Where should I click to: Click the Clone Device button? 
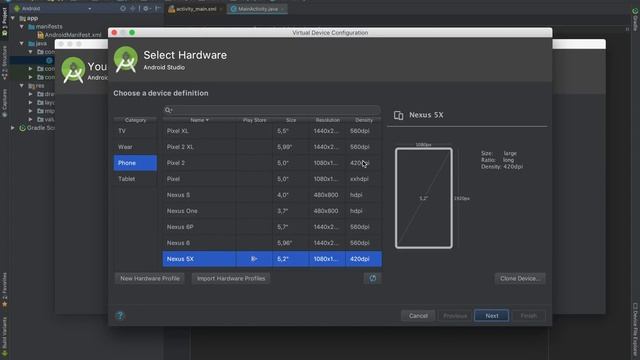pos(520,278)
